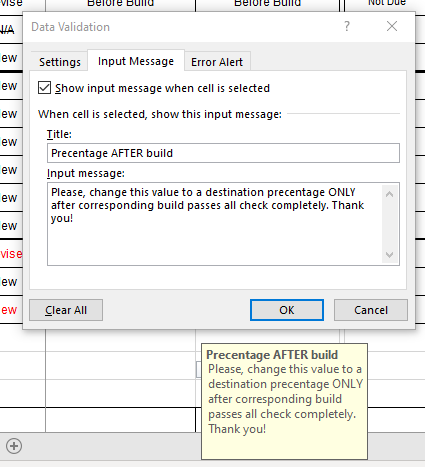Click the N/A cell beside dialog
The height and width of the screenshot is (467, 425).
pyautogui.click(x=7, y=30)
